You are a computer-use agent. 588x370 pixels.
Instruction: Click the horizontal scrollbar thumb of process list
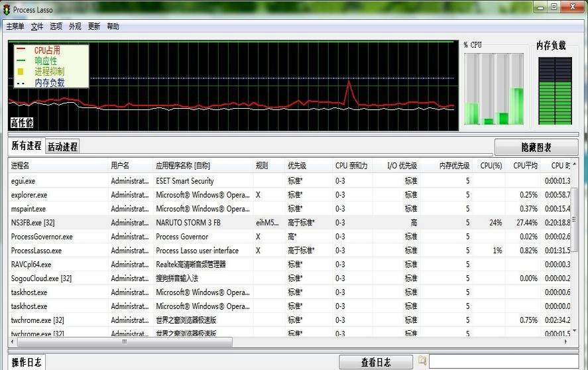click(x=125, y=342)
